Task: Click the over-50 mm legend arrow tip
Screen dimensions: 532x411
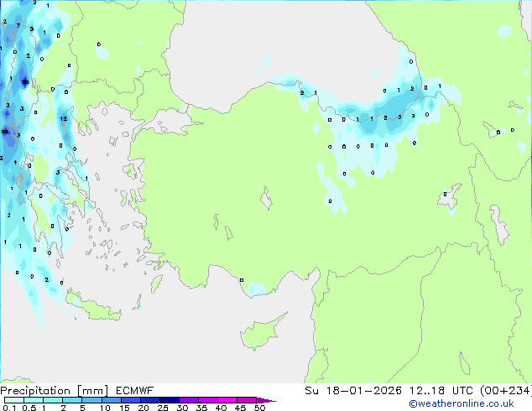Action: (x=266, y=400)
